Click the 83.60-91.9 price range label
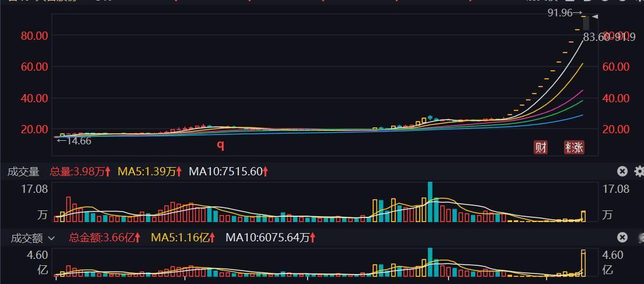The height and width of the screenshot is (284, 644). click(x=610, y=37)
